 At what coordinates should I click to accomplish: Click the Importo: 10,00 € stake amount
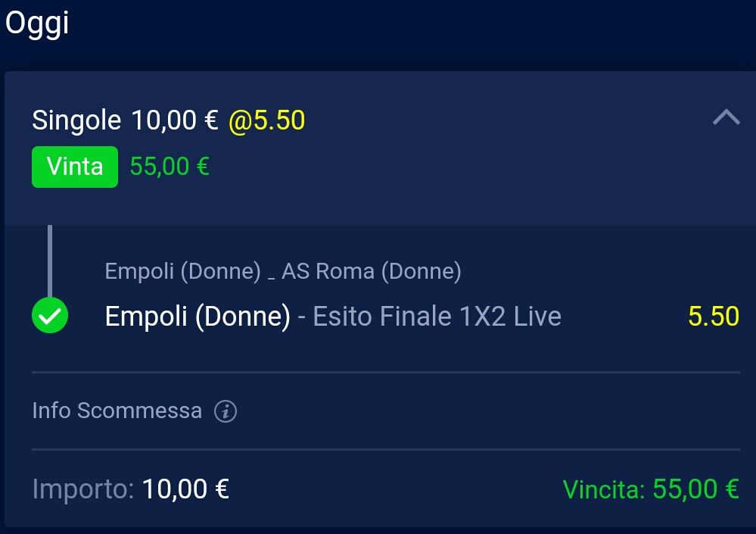131,489
